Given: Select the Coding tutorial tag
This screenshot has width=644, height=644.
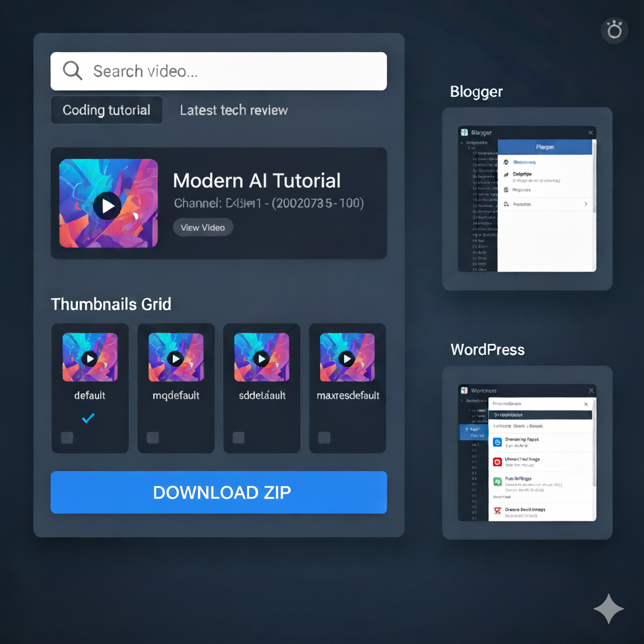Looking at the screenshot, I should (106, 109).
